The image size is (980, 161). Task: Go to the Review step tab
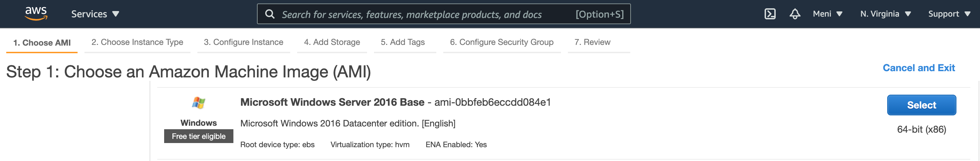coord(592,42)
